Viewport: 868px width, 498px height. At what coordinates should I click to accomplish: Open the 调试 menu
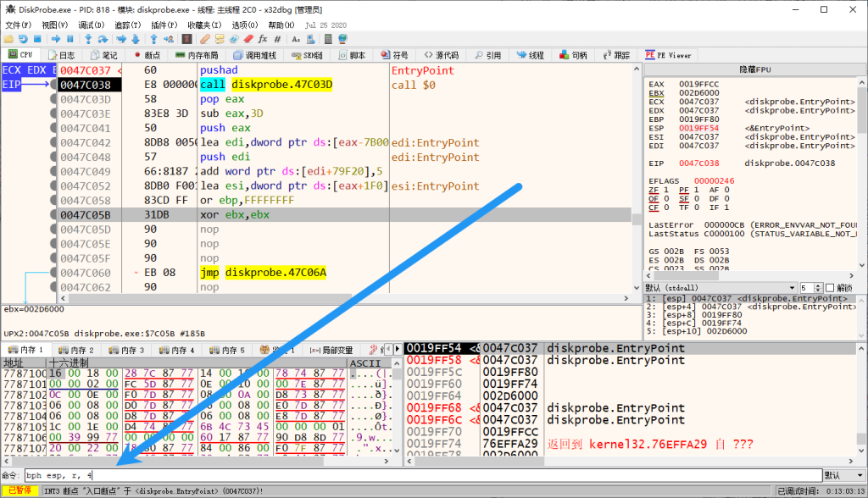point(91,25)
